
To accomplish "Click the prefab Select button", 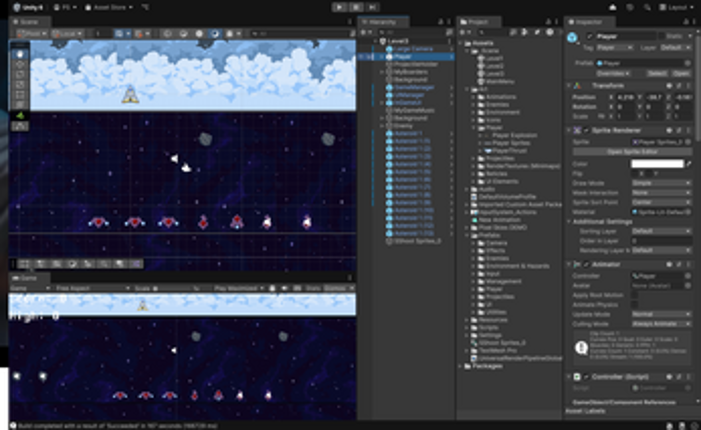I will 656,73.
